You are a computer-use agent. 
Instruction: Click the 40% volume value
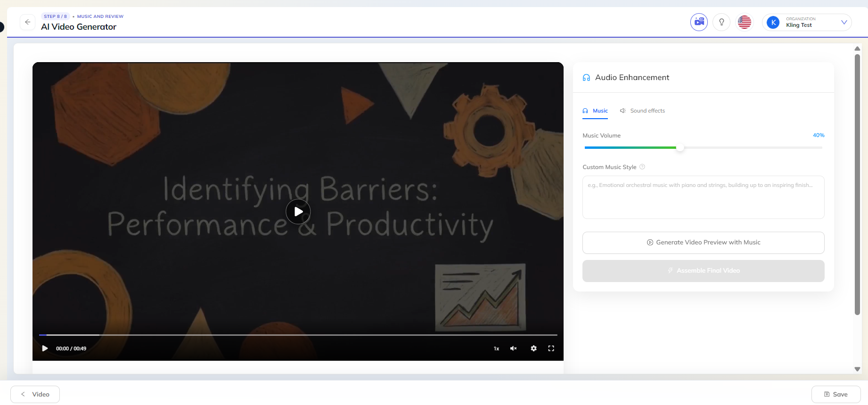819,135
